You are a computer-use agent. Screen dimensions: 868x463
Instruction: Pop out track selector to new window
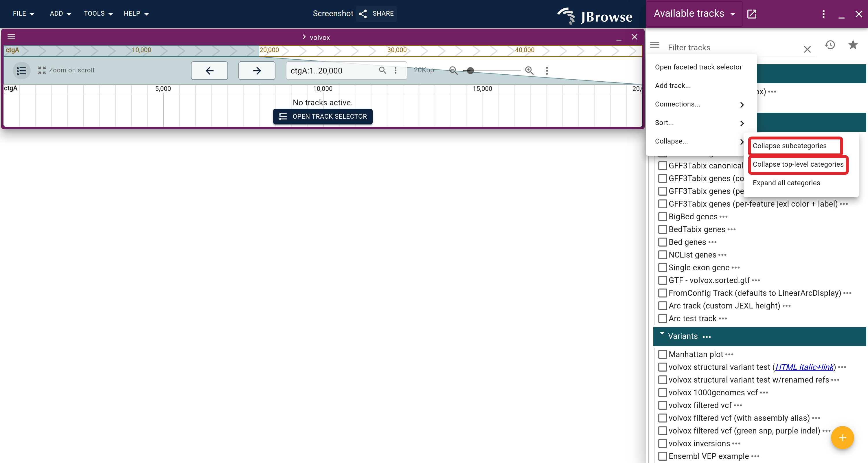[x=752, y=14]
